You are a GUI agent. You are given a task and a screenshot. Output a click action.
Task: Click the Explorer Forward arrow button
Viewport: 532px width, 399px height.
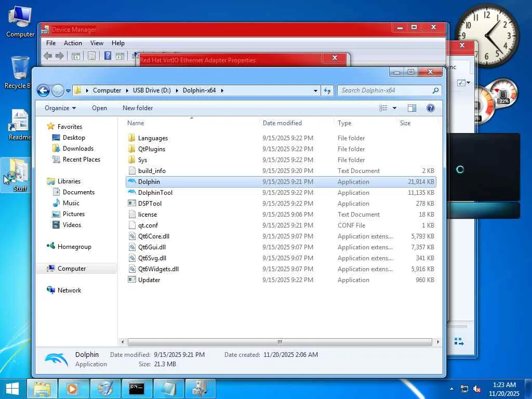[x=58, y=90]
